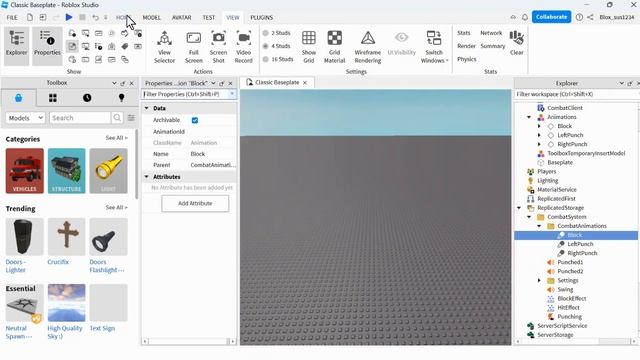
Task: Toggle Physics stats
Action: 467,59
